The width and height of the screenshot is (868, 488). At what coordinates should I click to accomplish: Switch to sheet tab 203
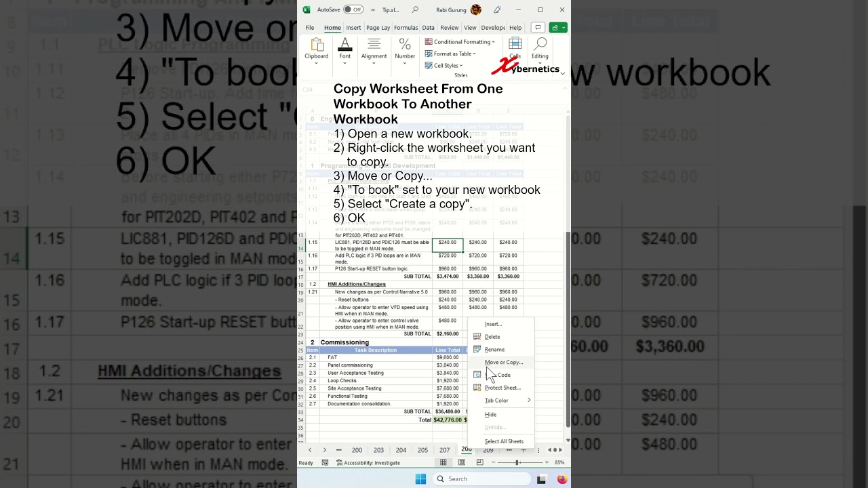coord(378,450)
